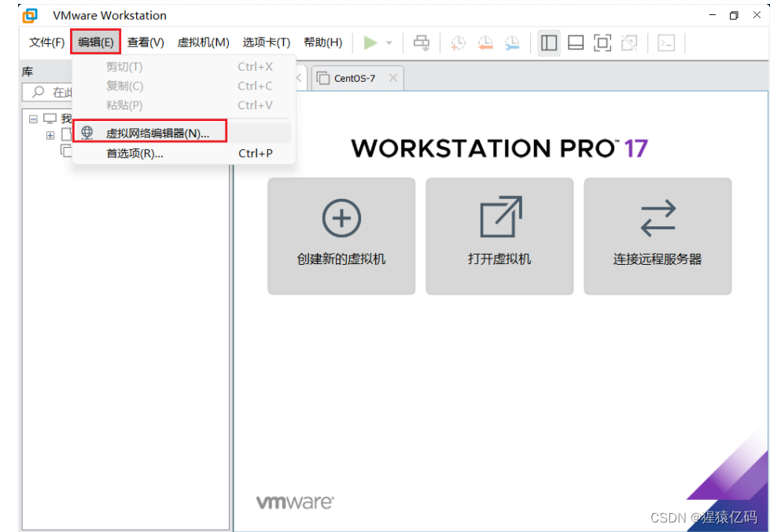Screen dimensions: 770x532
Task: Click the 连接远程服务器 tile
Action: point(658,236)
